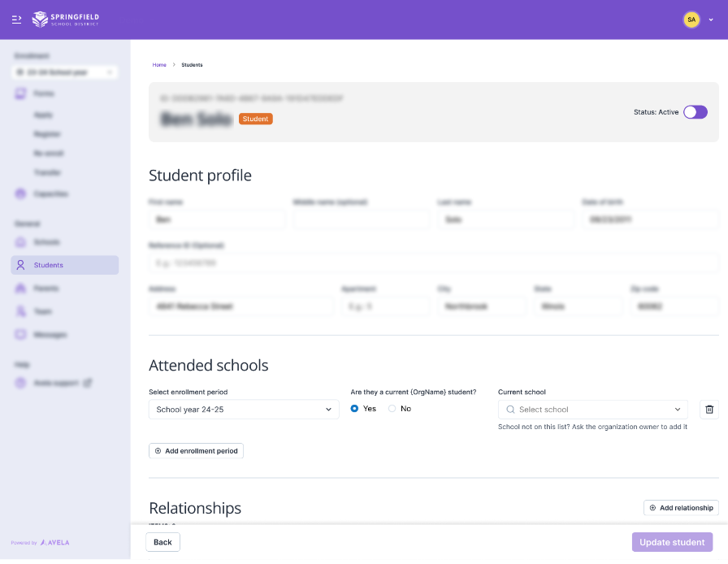This screenshot has width=728, height=564.
Task: Open the Current school select dropdown
Action: tap(592, 410)
